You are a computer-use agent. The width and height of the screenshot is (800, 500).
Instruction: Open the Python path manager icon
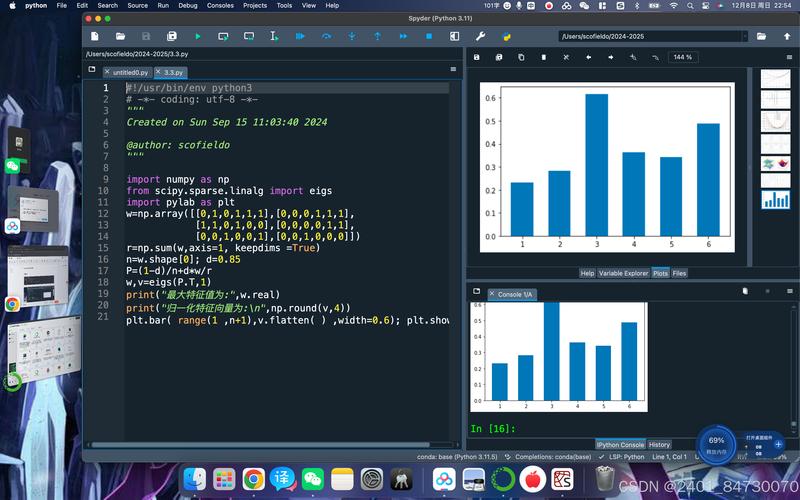(x=507, y=37)
